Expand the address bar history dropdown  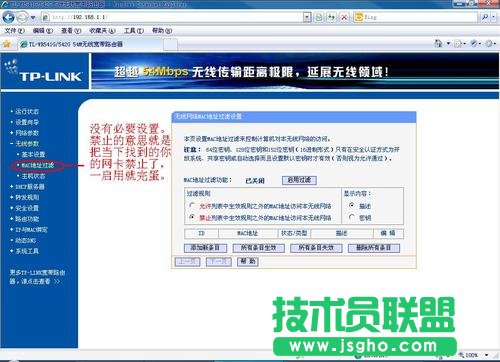pos(307,17)
